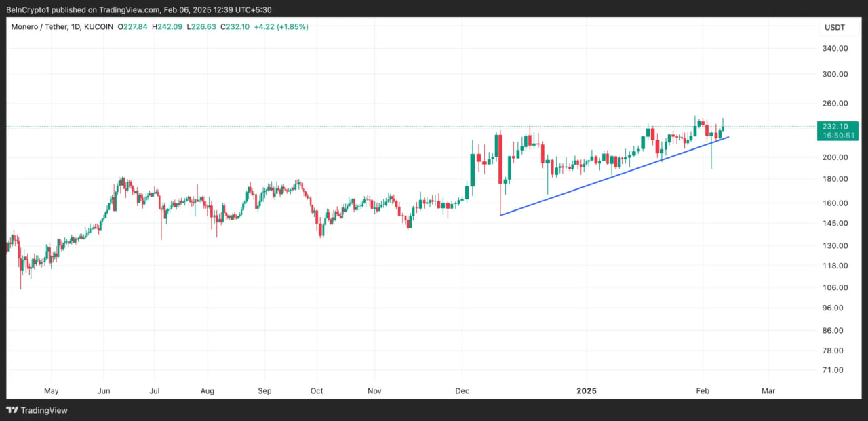Click the low price value 226.63

click(205, 26)
